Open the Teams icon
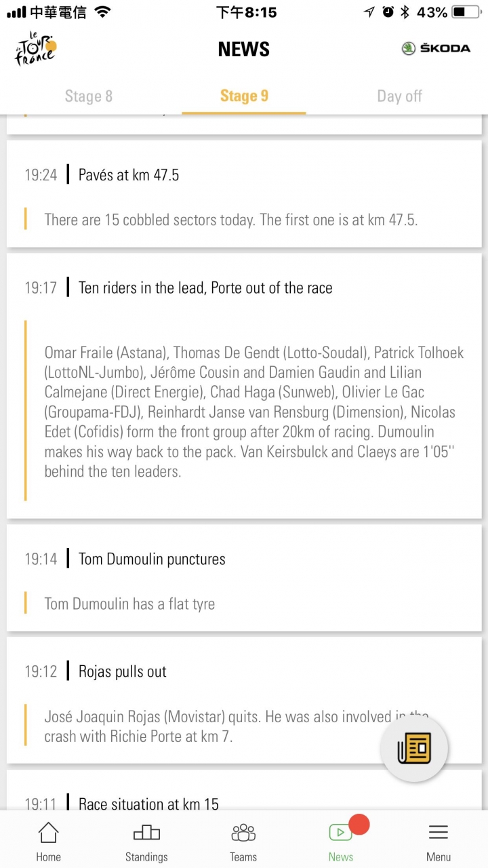This screenshot has height=868, width=488. click(243, 832)
